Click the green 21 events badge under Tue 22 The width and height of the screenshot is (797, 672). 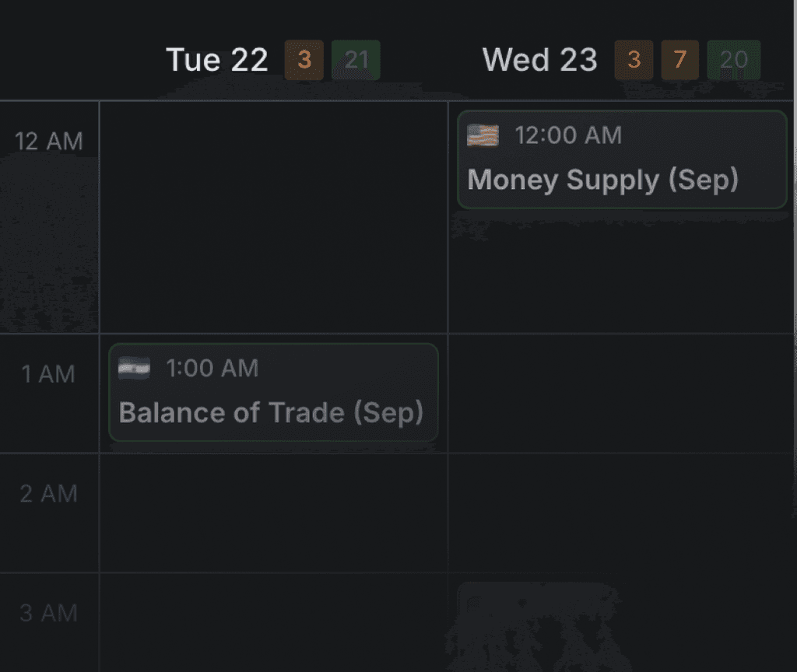356,60
